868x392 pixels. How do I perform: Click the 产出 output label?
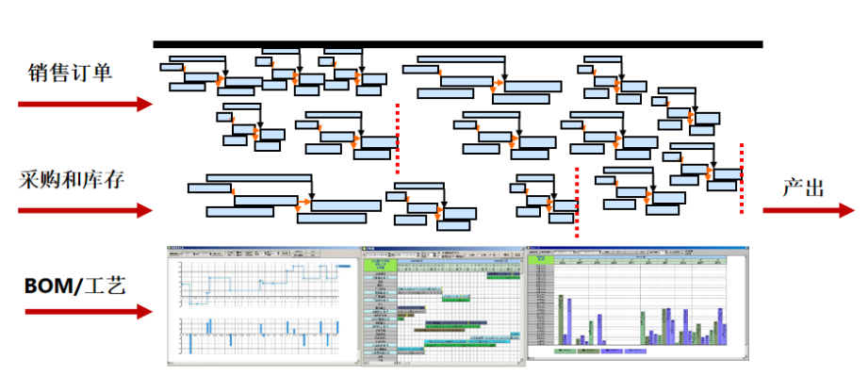[x=804, y=187]
